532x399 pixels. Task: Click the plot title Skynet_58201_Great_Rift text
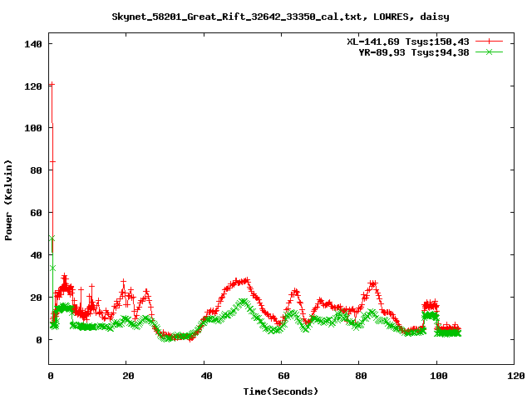point(280,17)
